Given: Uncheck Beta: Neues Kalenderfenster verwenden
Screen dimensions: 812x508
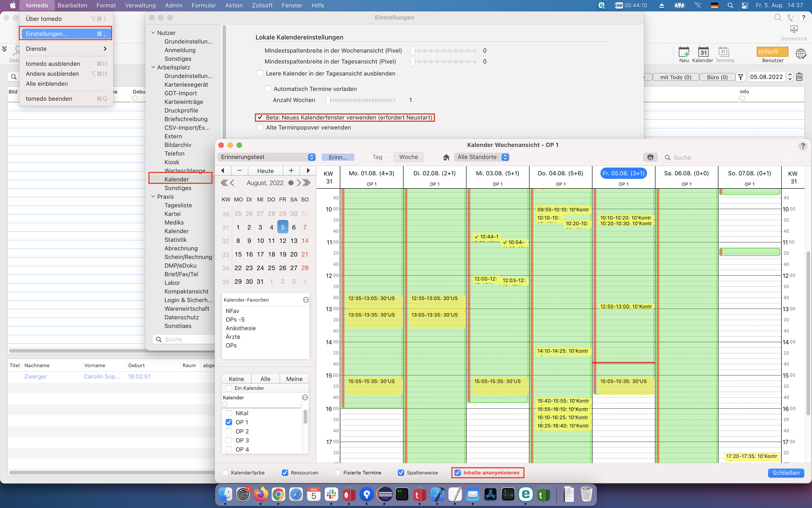Looking at the screenshot, I should (260, 117).
